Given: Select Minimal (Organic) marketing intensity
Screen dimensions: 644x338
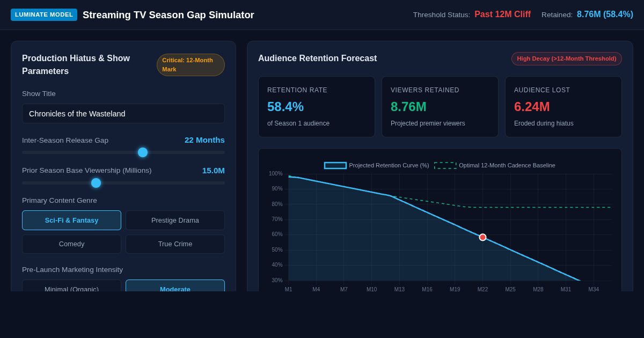Looking at the screenshot, I should point(71,286).
